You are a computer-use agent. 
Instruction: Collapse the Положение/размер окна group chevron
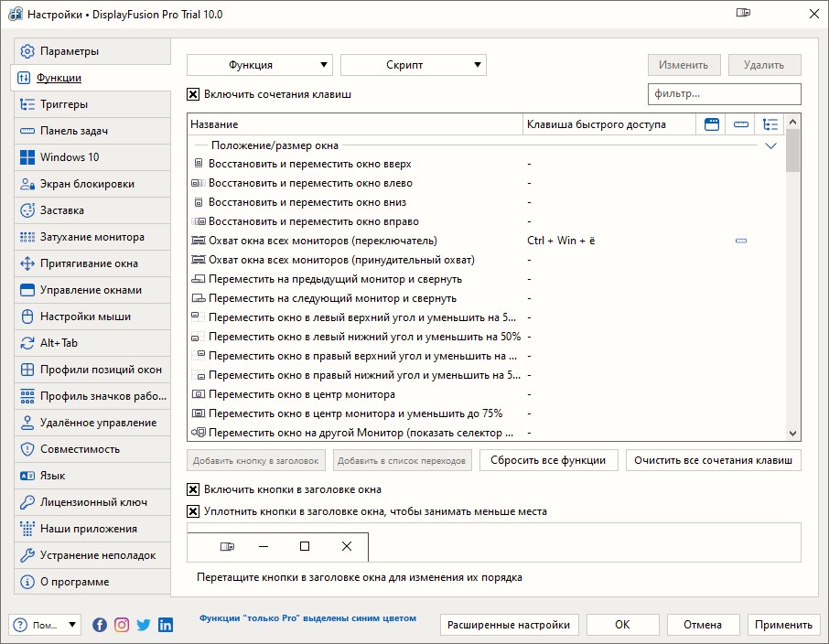pos(770,145)
